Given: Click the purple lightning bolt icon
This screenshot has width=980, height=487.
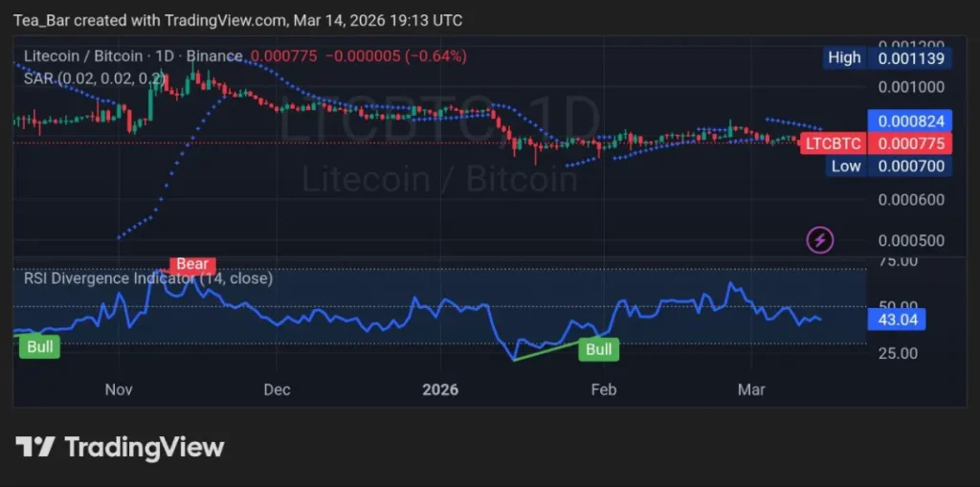Looking at the screenshot, I should [821, 239].
